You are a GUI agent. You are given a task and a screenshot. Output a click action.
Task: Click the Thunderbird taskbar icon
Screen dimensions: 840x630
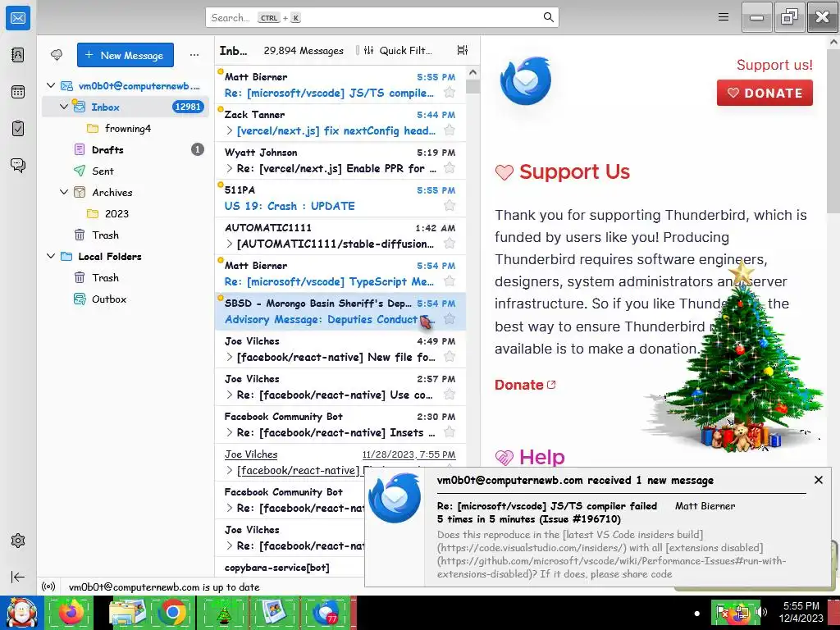[326, 612]
